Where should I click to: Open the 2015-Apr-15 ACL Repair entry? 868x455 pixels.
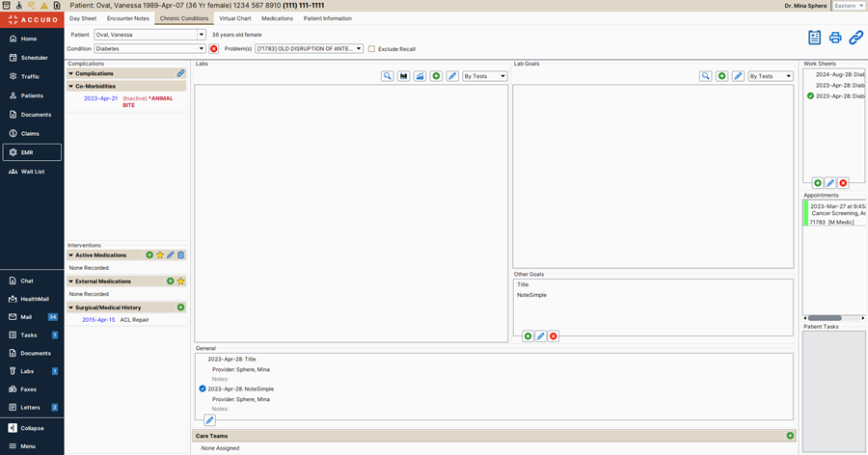(x=114, y=319)
